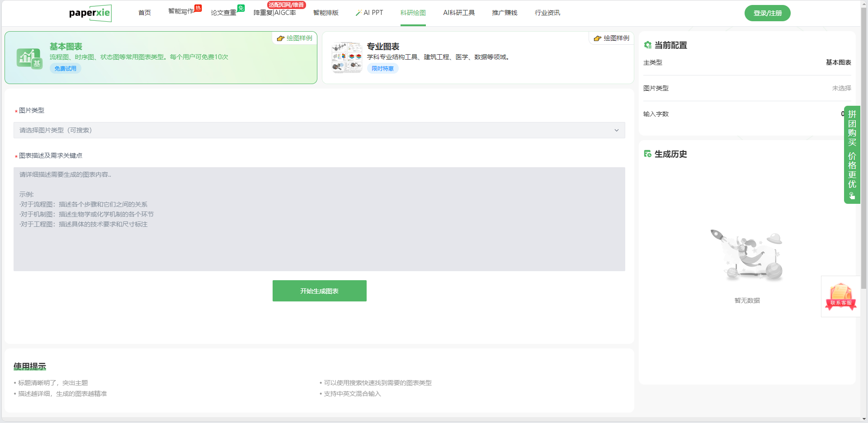Click the 当前配置 gear icon
The width and height of the screenshot is (868, 423).
(648, 45)
